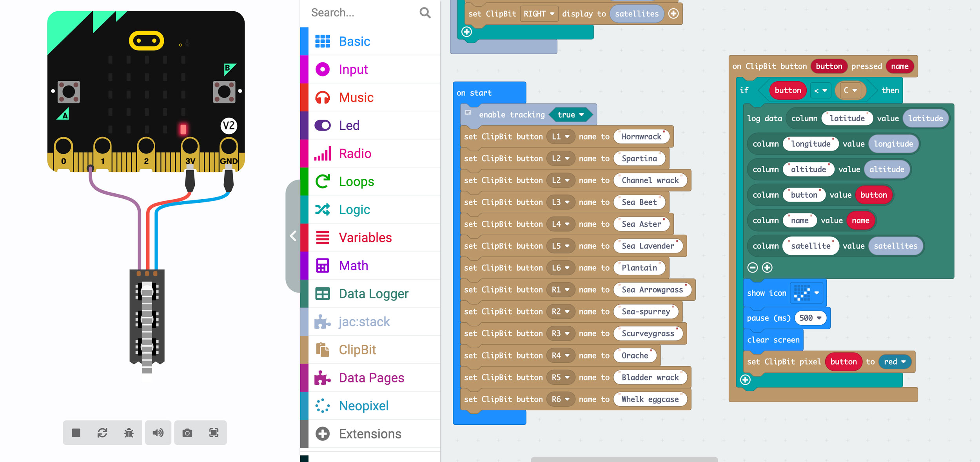Click the Plantain name text
Viewport: 980px width, 462px height.
click(x=639, y=268)
